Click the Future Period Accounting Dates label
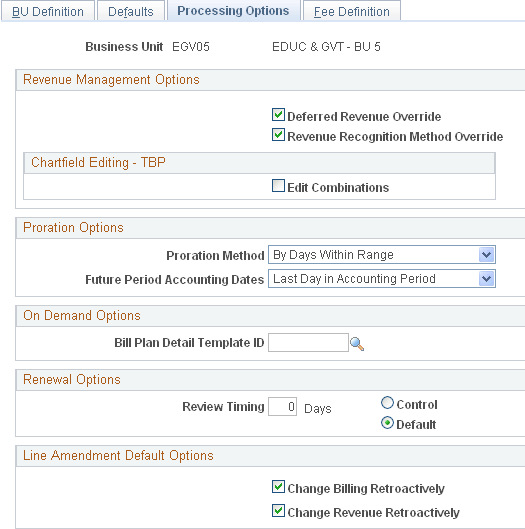This screenshot has height=529, width=525. tap(174, 280)
